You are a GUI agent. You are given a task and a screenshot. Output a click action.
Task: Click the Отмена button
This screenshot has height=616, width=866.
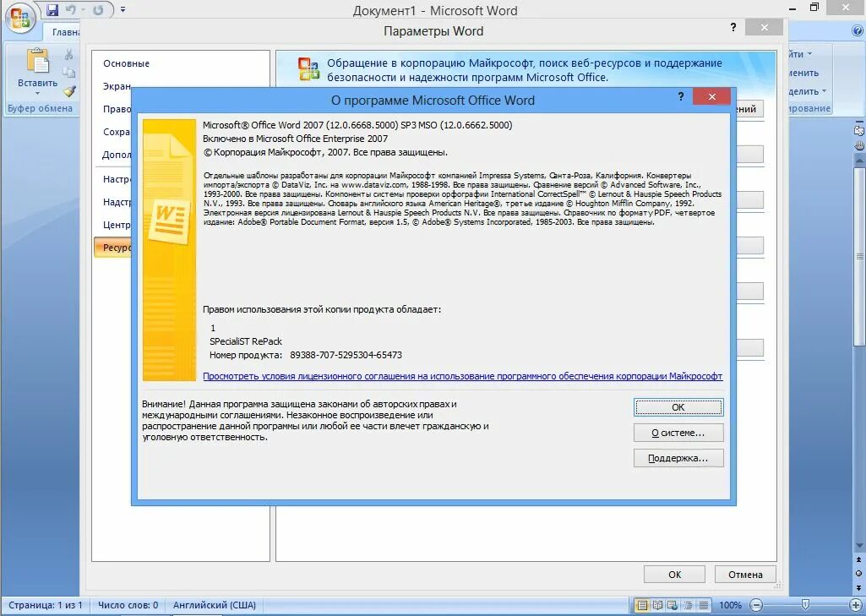[x=745, y=575]
